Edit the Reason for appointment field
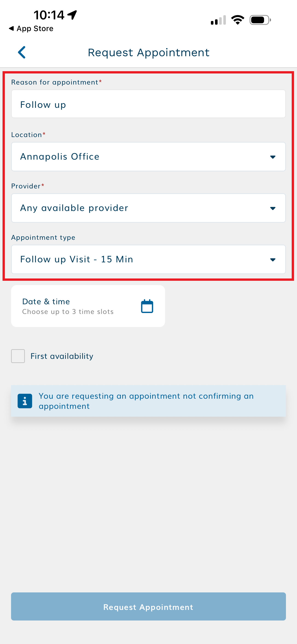The width and height of the screenshot is (297, 644). coord(148,104)
